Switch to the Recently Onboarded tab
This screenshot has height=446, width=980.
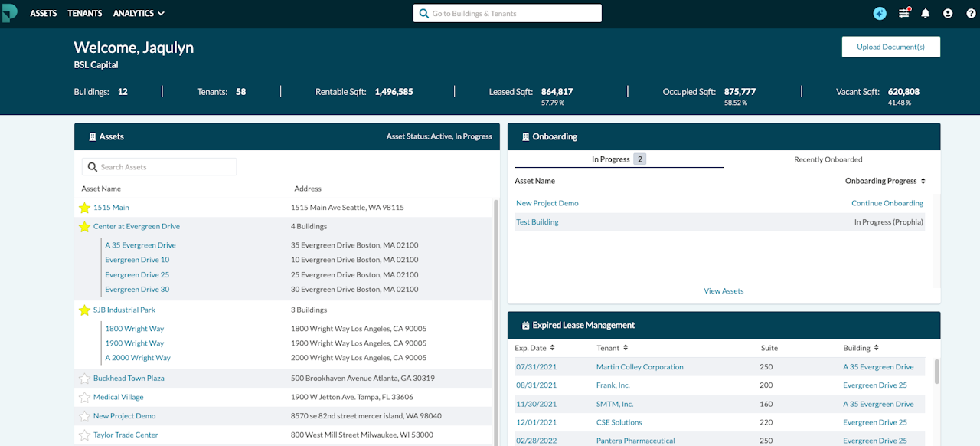[x=828, y=159]
